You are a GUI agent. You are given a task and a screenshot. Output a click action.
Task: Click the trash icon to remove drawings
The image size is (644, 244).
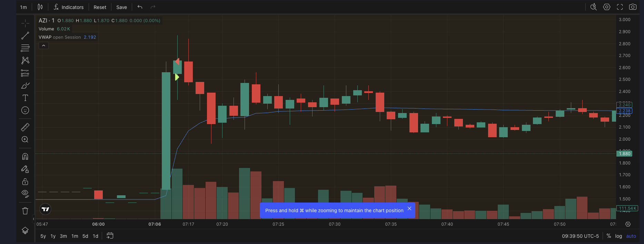[25, 211]
